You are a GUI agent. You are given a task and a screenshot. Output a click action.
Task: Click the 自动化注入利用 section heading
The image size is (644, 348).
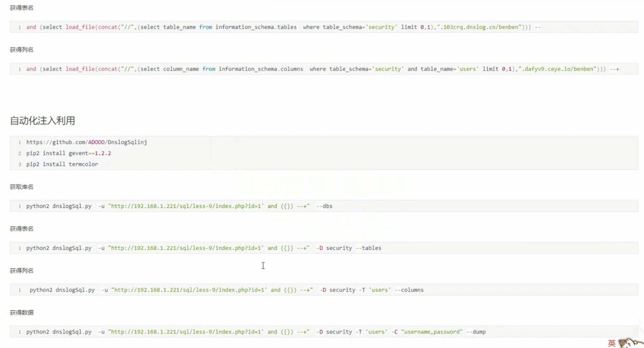pos(43,121)
